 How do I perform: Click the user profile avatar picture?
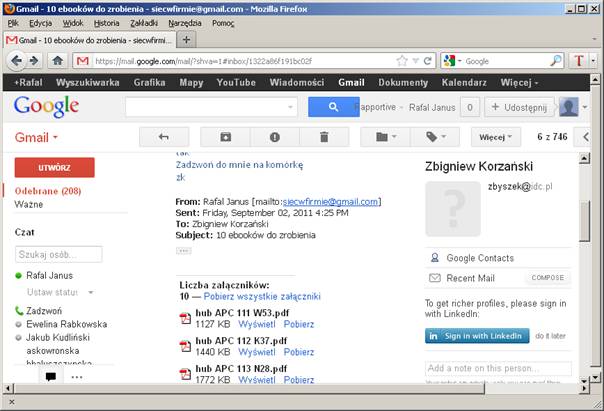pos(569,107)
